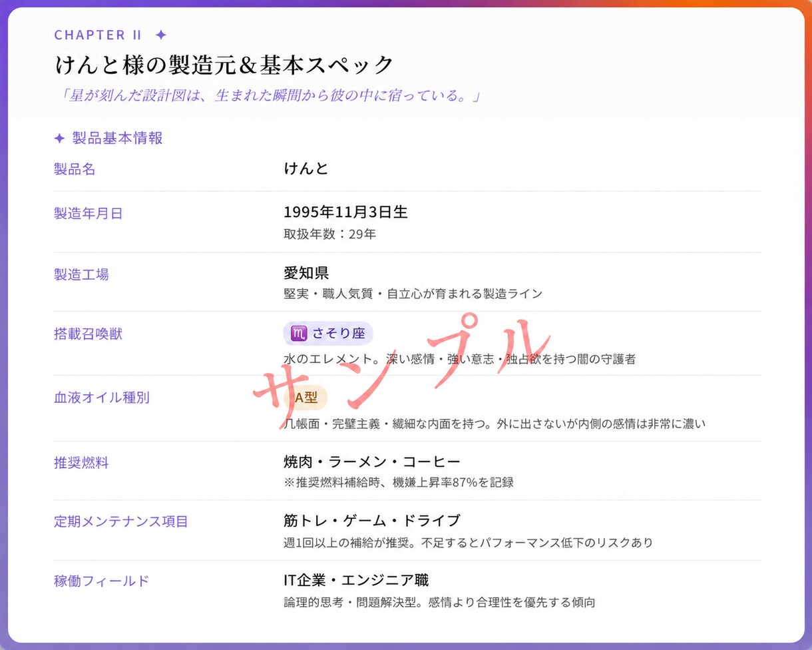812x650 pixels.
Task: Click the text 取扱年数：29年
Action: point(330,234)
